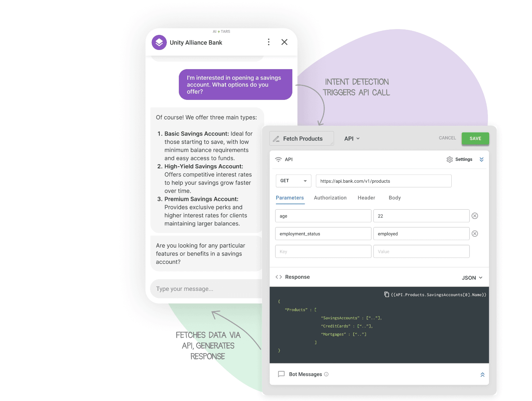Switch to the Authorization tab

click(330, 198)
